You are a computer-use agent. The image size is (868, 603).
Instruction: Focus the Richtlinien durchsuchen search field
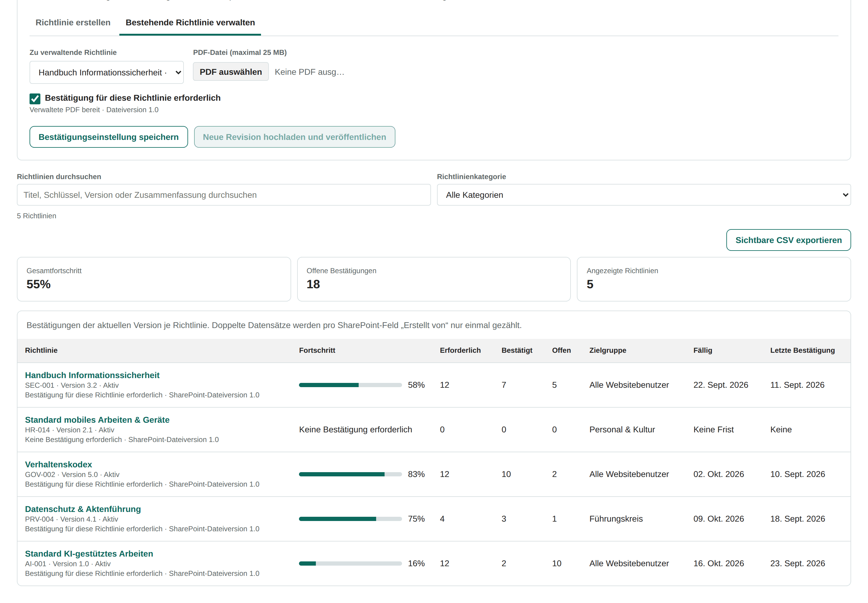(x=224, y=195)
